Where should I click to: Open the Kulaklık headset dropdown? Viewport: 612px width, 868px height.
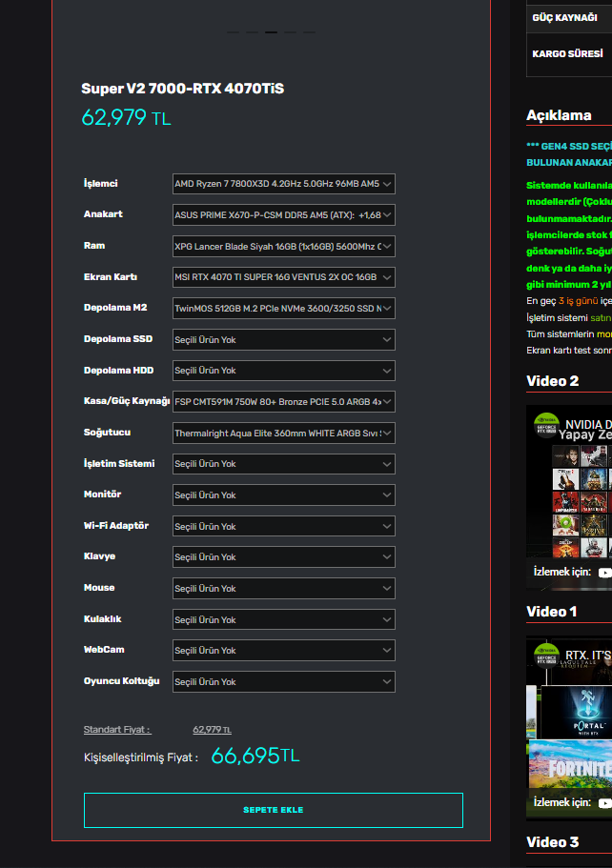pos(283,620)
